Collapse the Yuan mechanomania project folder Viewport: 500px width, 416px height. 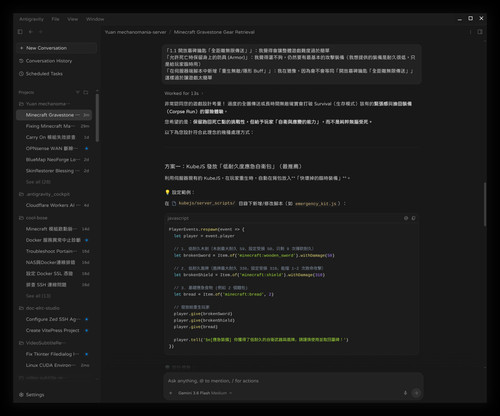(x=45, y=104)
